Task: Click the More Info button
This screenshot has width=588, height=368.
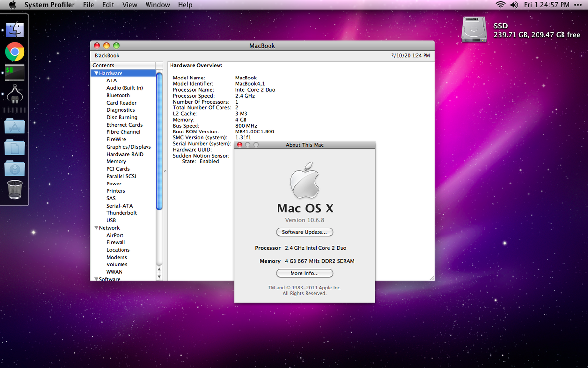Action: (305, 273)
